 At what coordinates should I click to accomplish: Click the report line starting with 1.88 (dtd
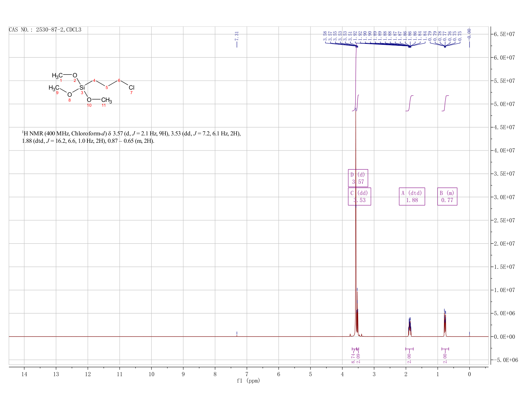(88, 141)
